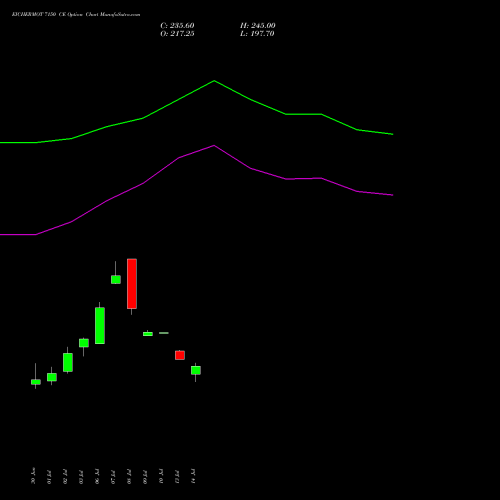The height and width of the screenshot is (500, 500).
Task: Select the flat doji dash candle
Action: click(x=164, y=333)
